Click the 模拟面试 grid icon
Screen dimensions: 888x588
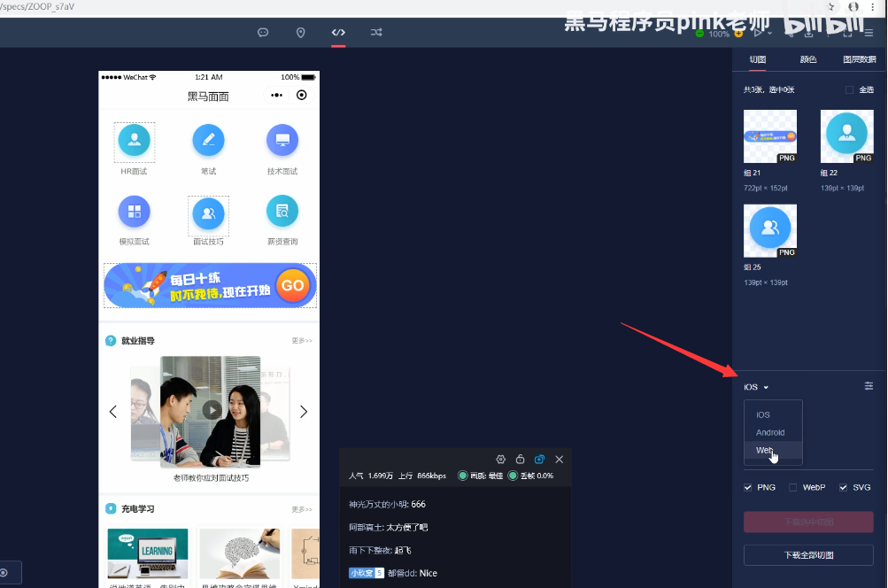[x=135, y=212]
